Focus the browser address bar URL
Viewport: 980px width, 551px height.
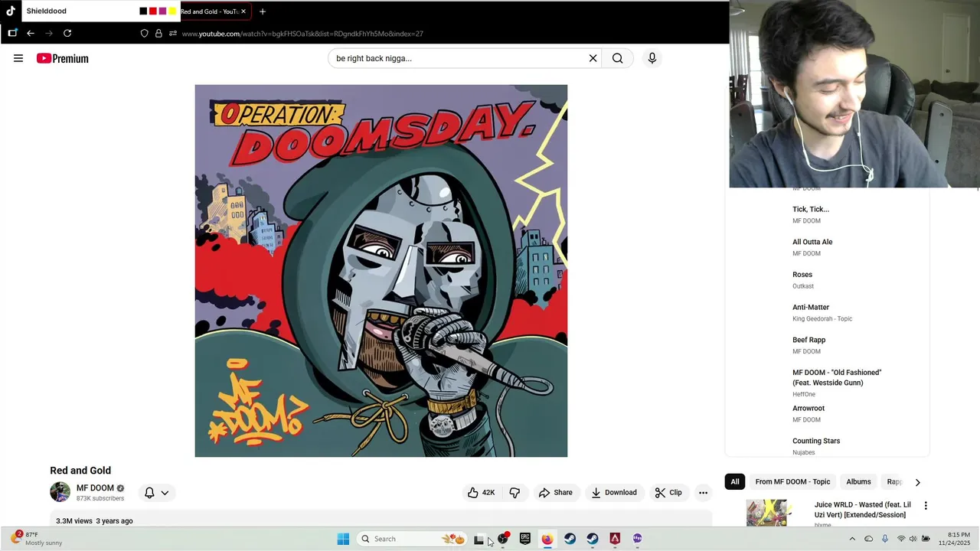302,34
